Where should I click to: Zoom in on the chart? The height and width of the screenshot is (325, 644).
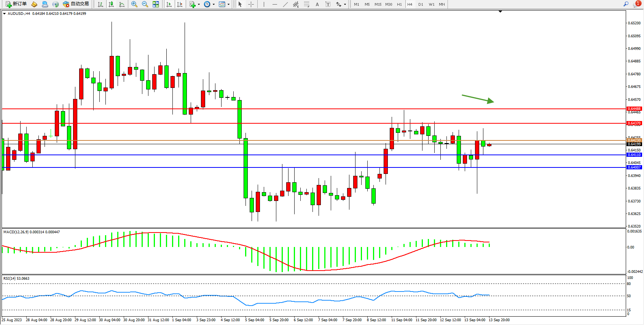pyautogui.click(x=134, y=4)
